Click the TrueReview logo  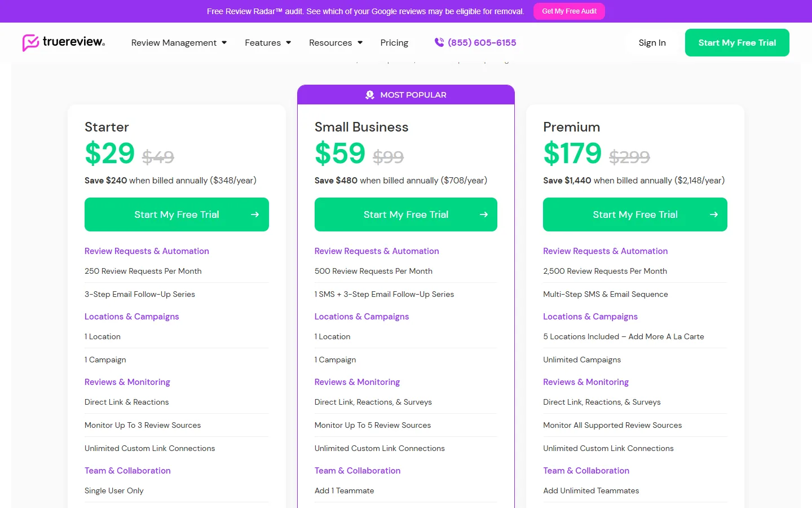pos(64,42)
